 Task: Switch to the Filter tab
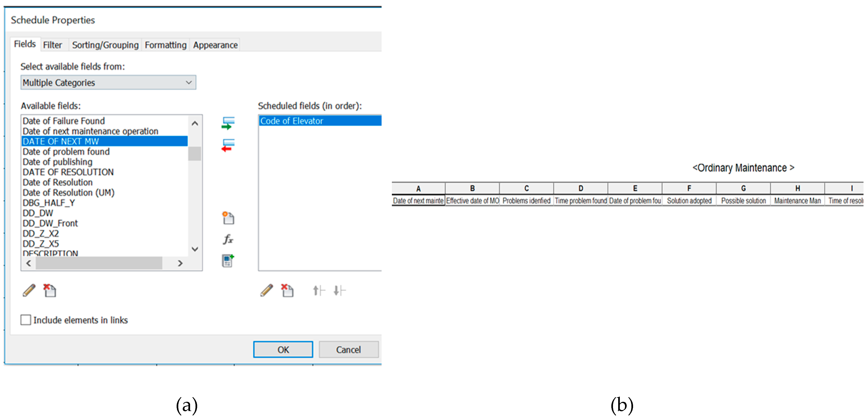point(52,45)
